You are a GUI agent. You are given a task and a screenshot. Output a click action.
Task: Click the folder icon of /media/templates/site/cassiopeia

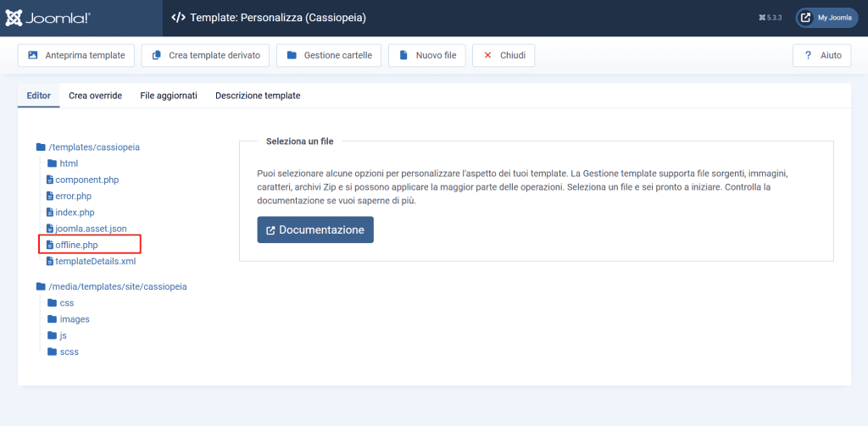point(41,286)
